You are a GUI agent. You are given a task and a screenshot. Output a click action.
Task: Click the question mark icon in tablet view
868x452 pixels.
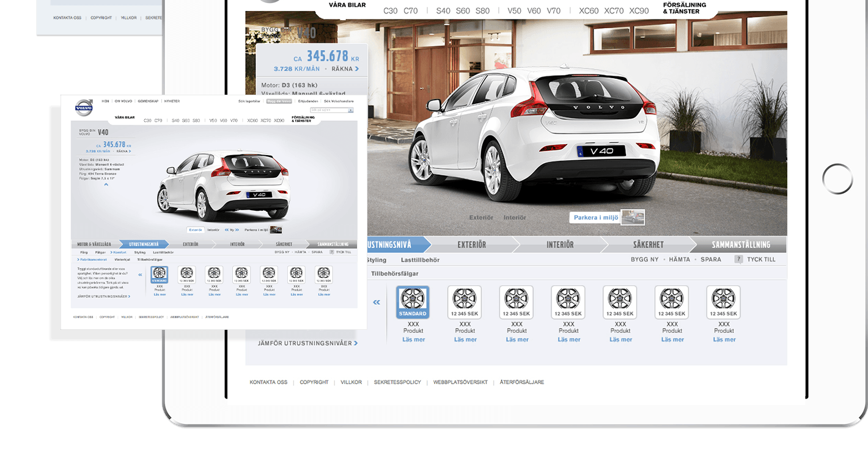point(738,259)
